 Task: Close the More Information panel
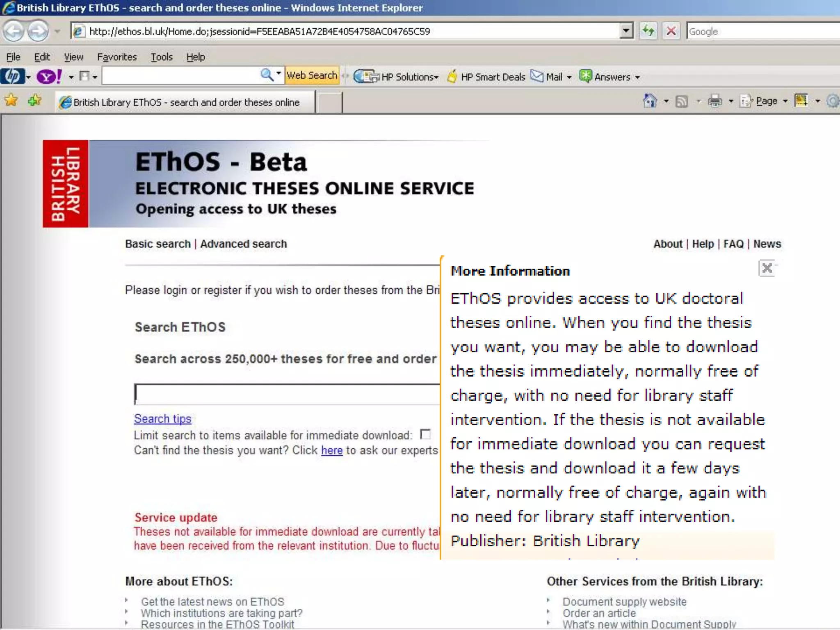pos(767,269)
